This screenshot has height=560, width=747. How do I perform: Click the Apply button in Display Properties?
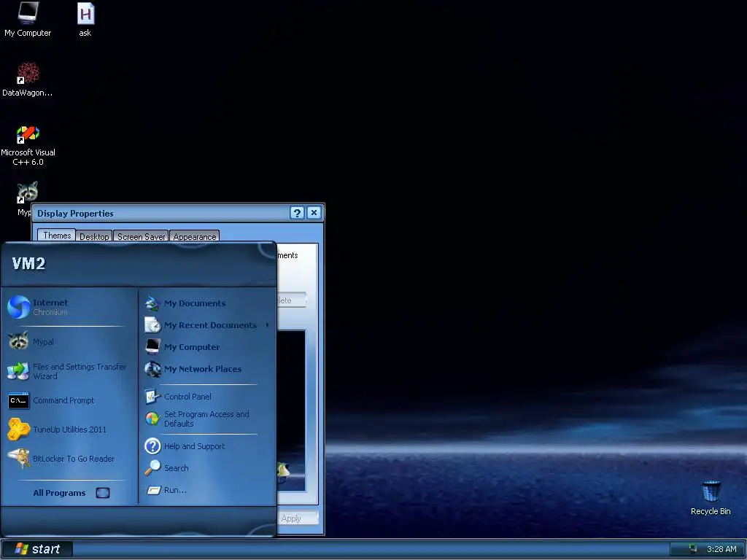(x=298, y=518)
